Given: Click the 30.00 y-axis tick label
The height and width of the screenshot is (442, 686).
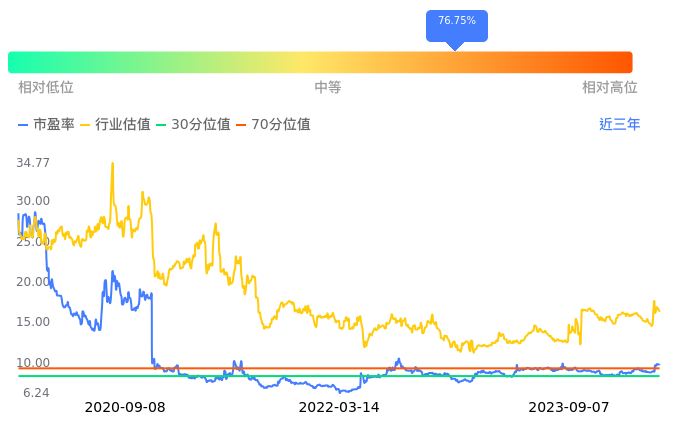Looking at the screenshot, I should click(33, 201).
